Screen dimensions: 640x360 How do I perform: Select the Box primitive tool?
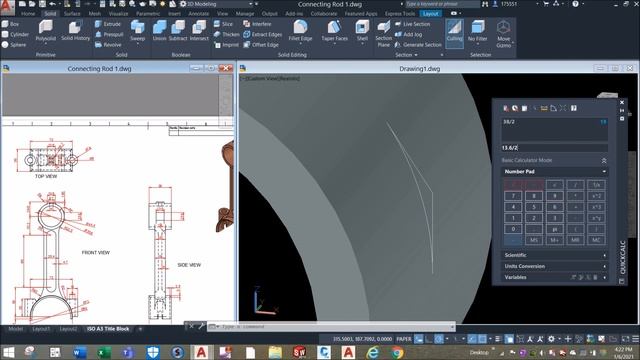click(x=11, y=24)
